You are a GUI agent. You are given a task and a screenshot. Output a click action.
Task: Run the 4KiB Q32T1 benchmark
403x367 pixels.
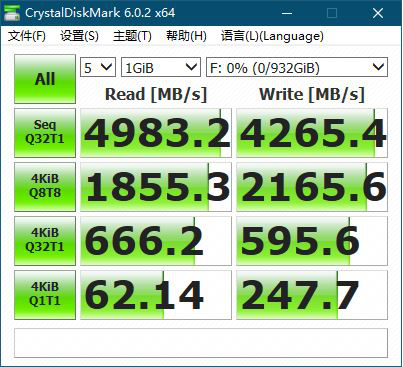45,241
